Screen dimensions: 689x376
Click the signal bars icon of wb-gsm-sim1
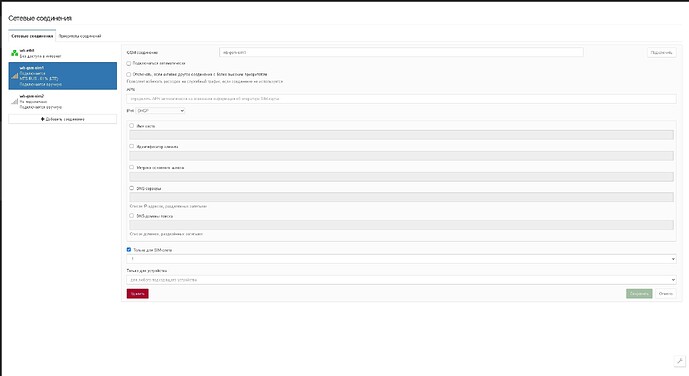point(15,76)
